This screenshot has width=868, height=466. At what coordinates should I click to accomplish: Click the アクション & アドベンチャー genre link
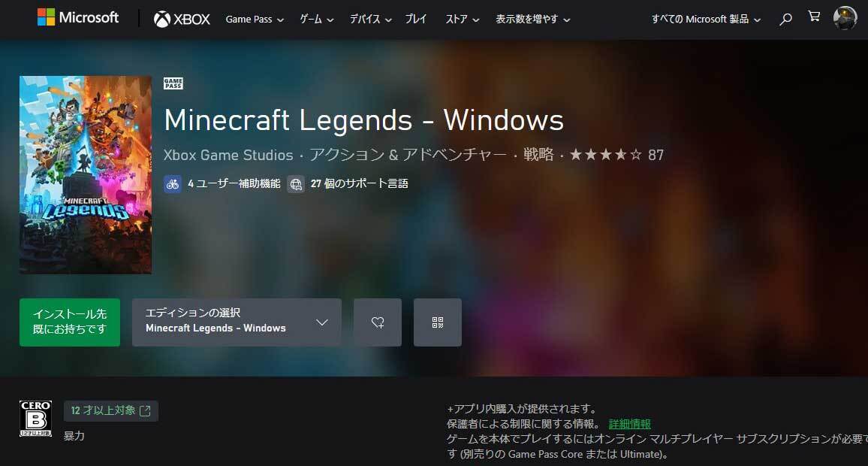pyautogui.click(x=408, y=155)
